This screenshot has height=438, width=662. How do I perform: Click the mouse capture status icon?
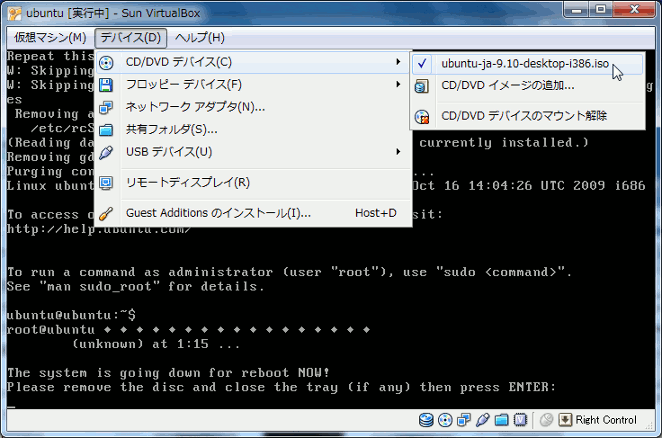547,420
